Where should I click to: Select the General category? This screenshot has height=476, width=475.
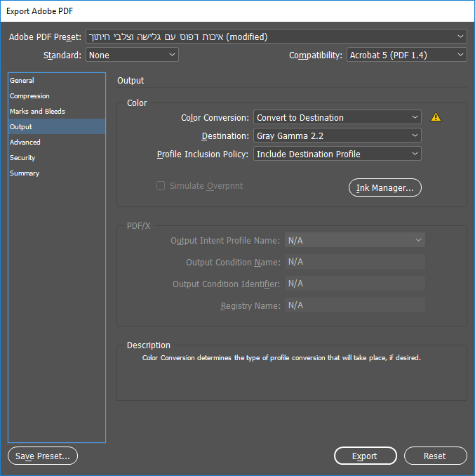57,81
